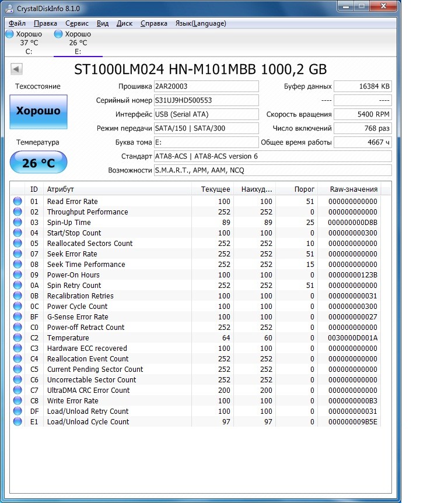Click status icon for Spin-Up Time
Image resolution: width=448 pixels, height=503 pixels.
pyautogui.click(x=17, y=222)
